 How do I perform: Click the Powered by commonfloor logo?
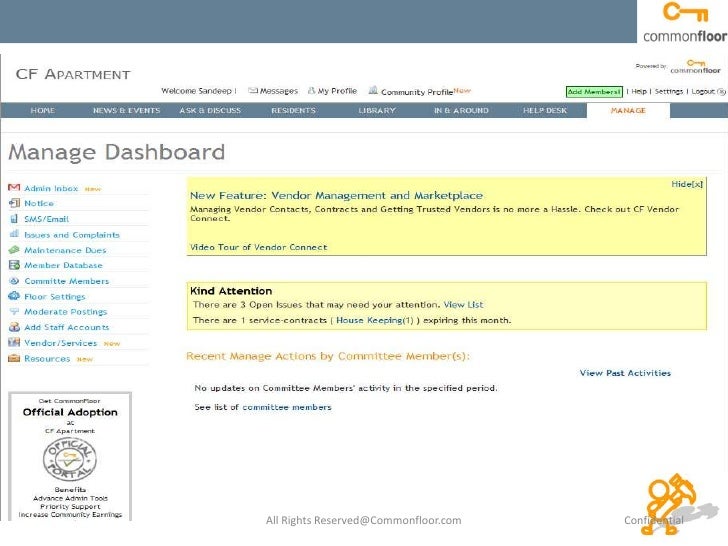pos(695,67)
